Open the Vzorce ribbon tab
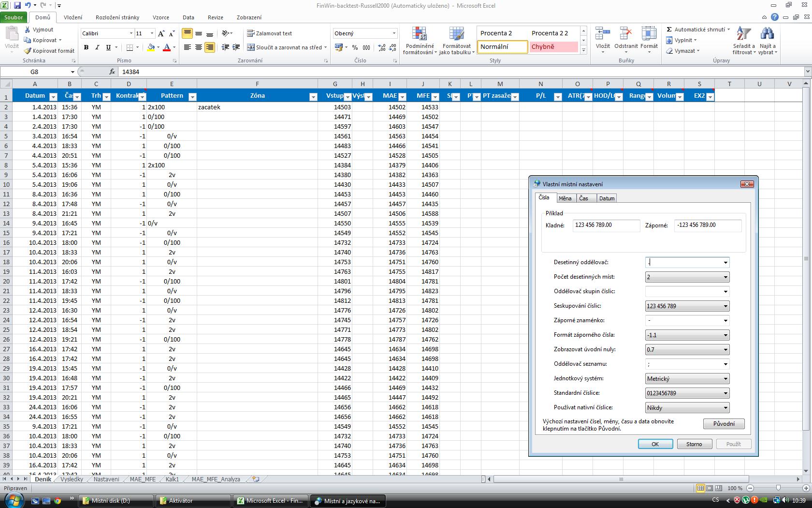 (x=161, y=17)
